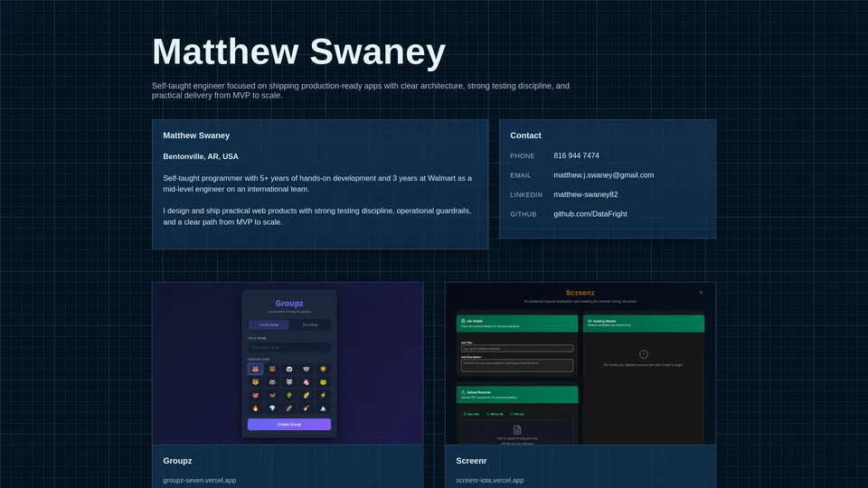Viewport: 868px width, 488px height.
Task: Pick the blue diamond emoji icon
Action: pyautogui.click(x=272, y=408)
